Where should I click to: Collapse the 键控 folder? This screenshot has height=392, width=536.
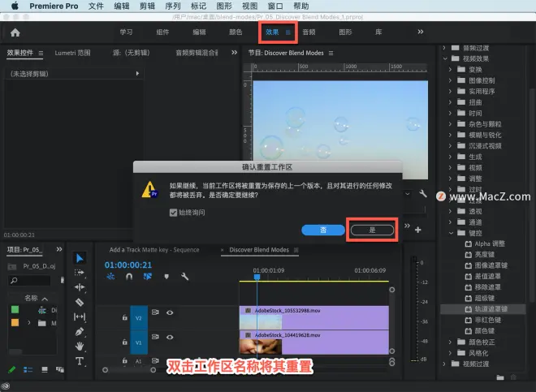[451, 233]
